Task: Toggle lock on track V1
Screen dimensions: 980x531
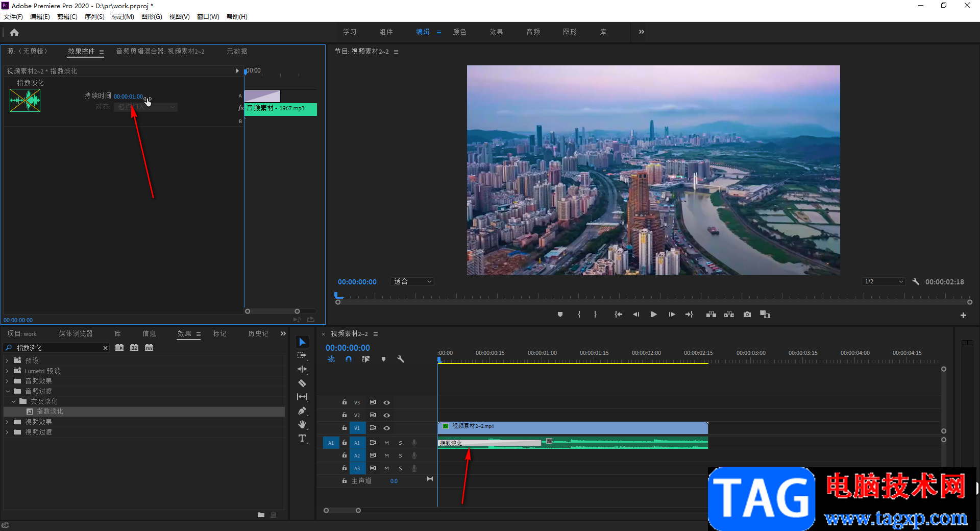Action: click(x=345, y=428)
